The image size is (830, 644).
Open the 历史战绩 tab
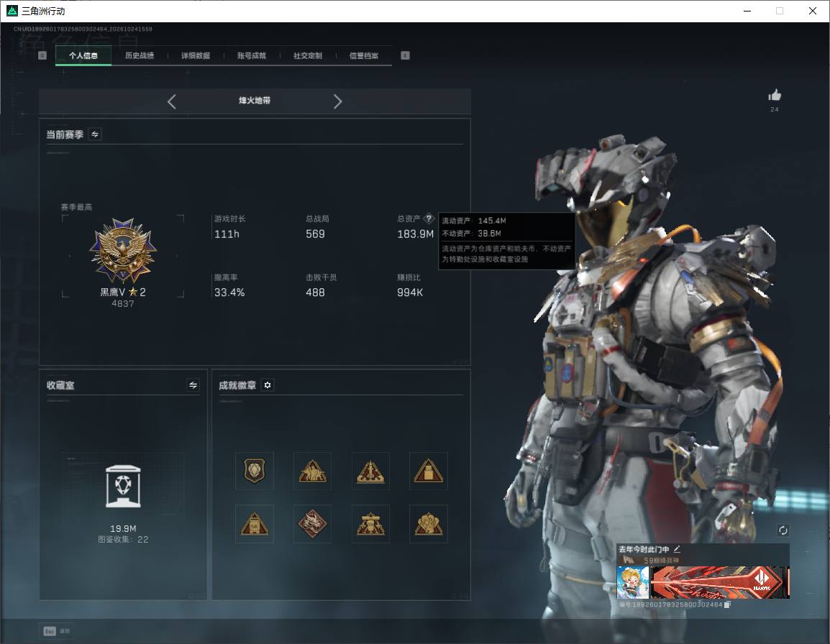point(140,55)
